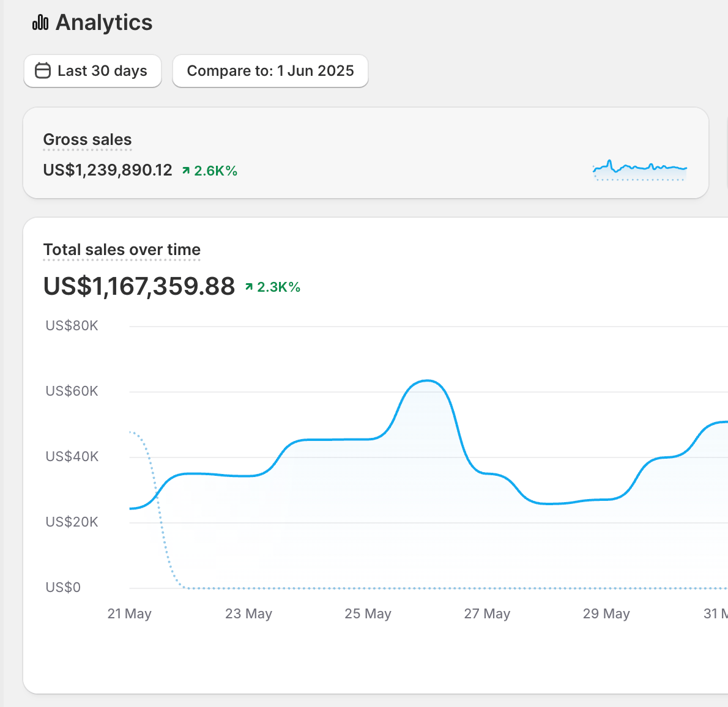Viewport: 728px width, 707px height.
Task: Click the Analytics bar chart icon
Action: click(40, 23)
